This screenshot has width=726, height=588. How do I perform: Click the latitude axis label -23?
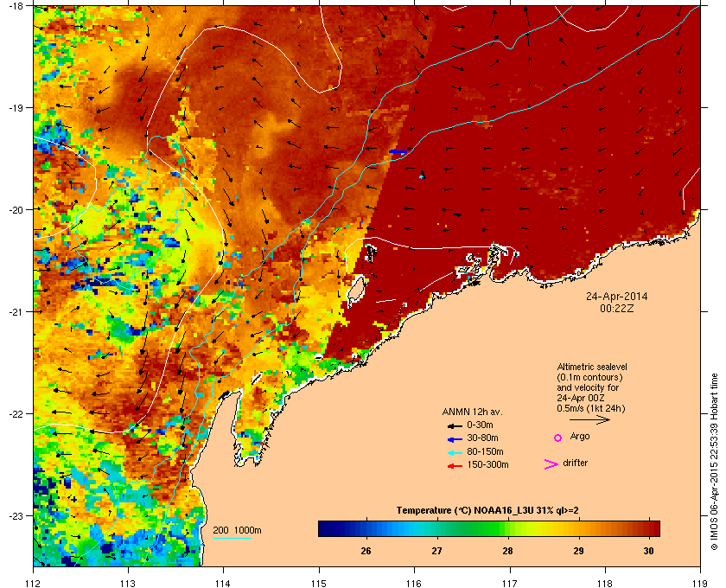point(16,515)
